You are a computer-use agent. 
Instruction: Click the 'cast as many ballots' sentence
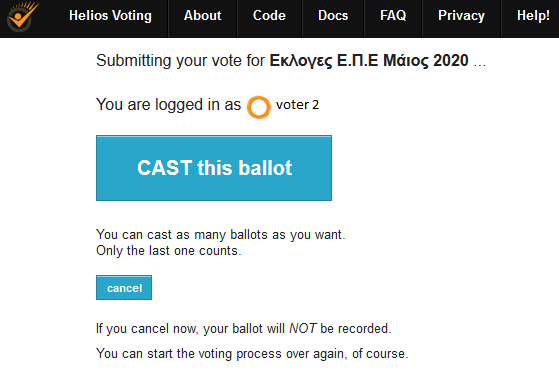coord(221,235)
